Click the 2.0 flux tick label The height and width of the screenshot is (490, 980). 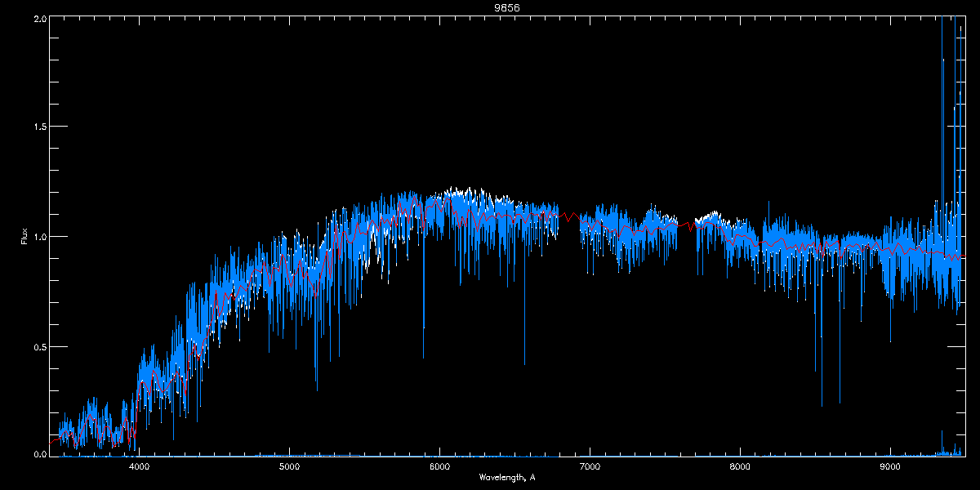tap(39, 18)
